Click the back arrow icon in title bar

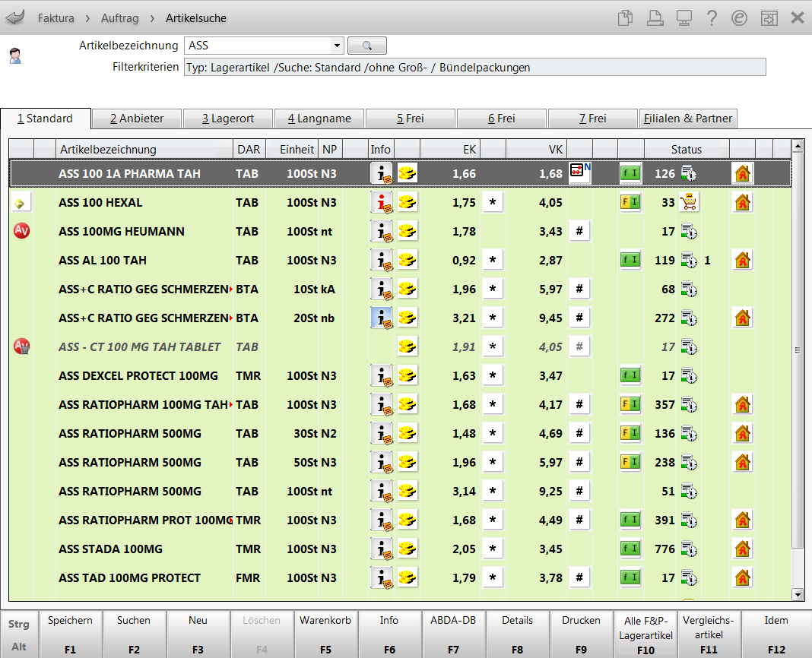(15, 17)
